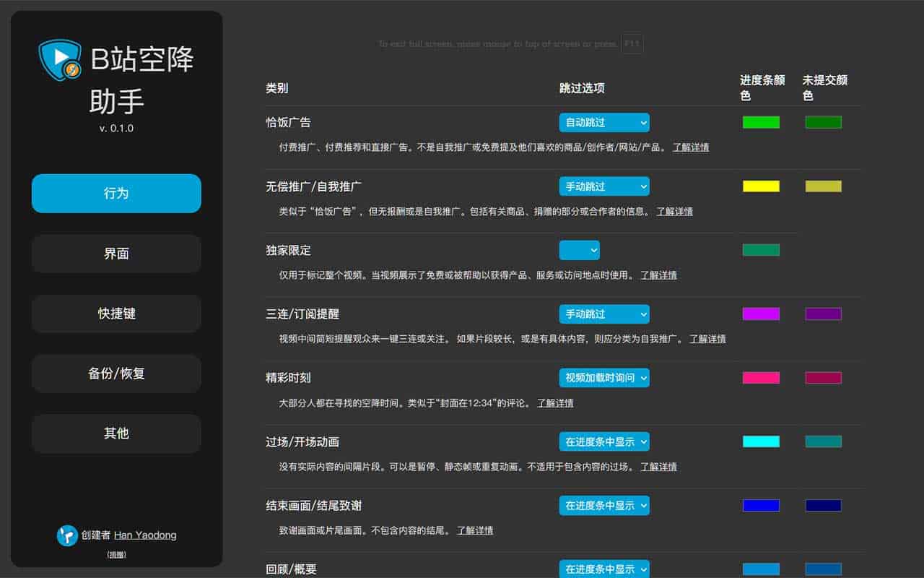Select the 行为 sidebar section
This screenshot has width=924, height=578.
pos(115,194)
